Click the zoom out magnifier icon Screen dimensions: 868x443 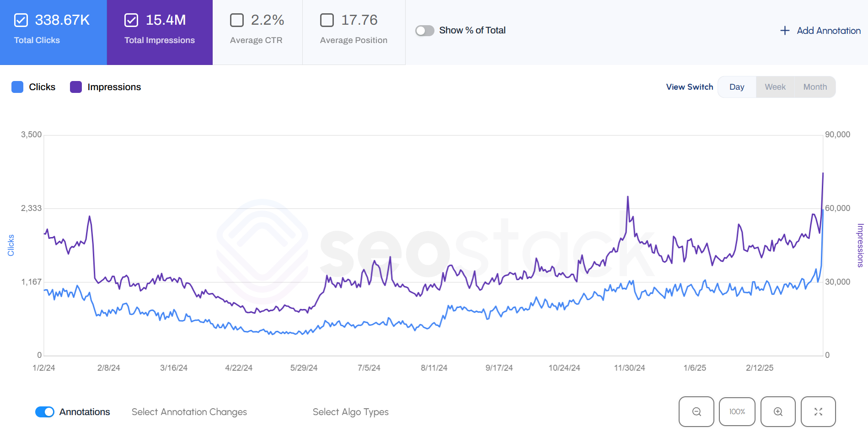[696, 412]
